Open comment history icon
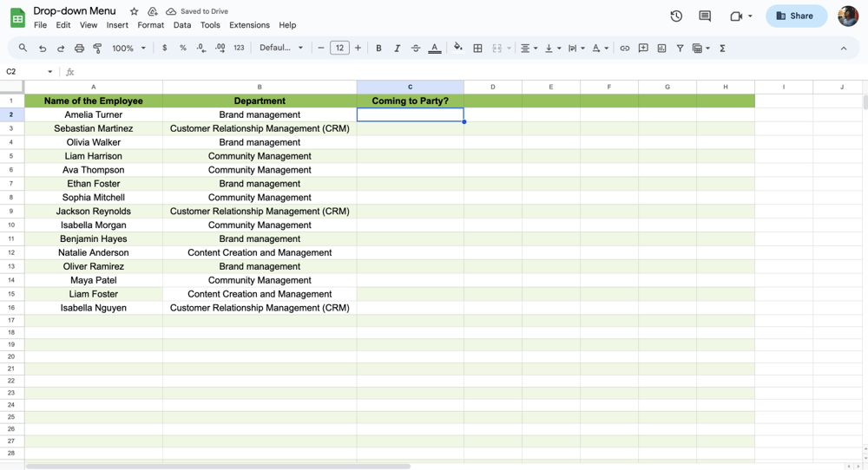Viewport: 868px width, 470px height. pyautogui.click(x=705, y=16)
